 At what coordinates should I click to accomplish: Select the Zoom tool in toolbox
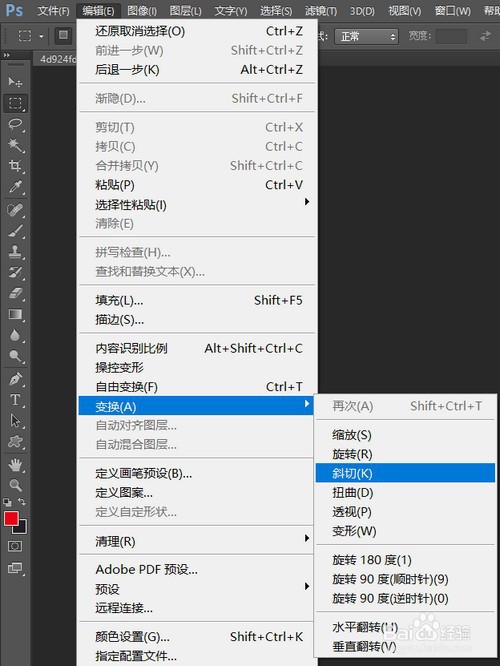[15, 485]
